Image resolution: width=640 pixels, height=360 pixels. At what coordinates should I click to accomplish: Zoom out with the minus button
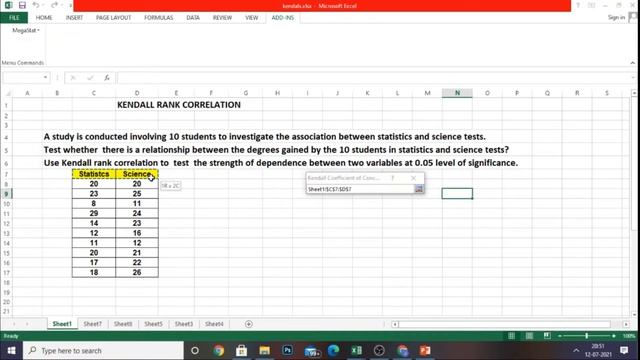pos(560,336)
